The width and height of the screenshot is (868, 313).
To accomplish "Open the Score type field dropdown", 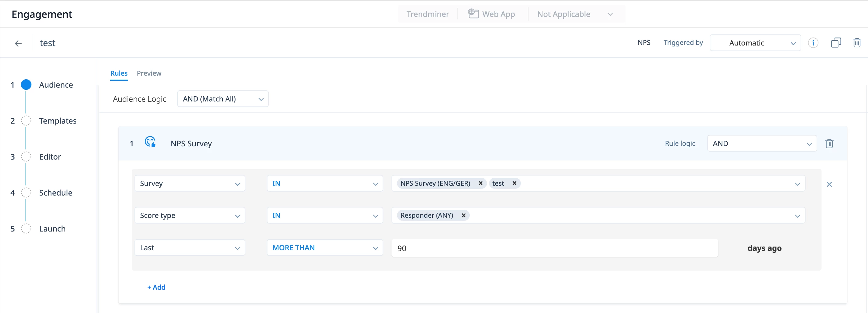I will coord(190,216).
